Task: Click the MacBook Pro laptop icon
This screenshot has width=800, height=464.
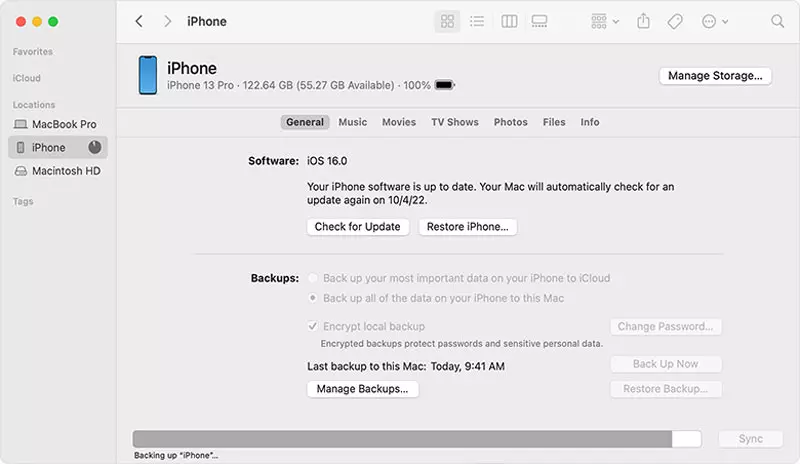Action: coord(20,124)
